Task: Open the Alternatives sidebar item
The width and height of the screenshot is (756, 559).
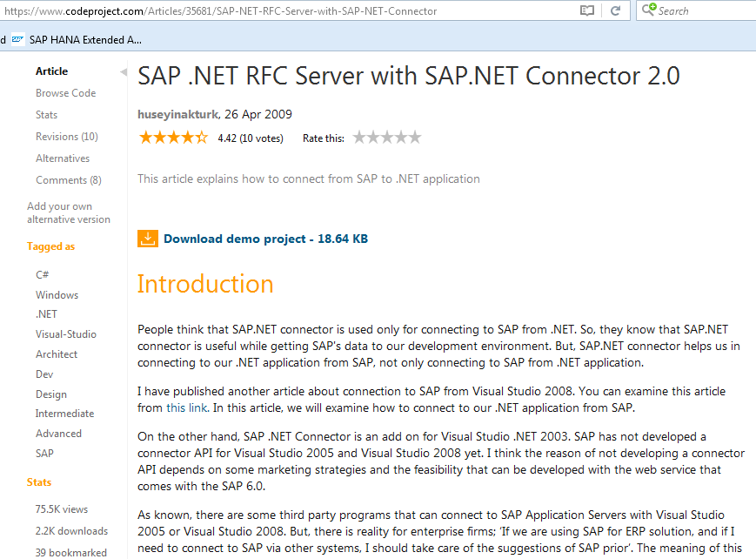Action: (x=63, y=158)
